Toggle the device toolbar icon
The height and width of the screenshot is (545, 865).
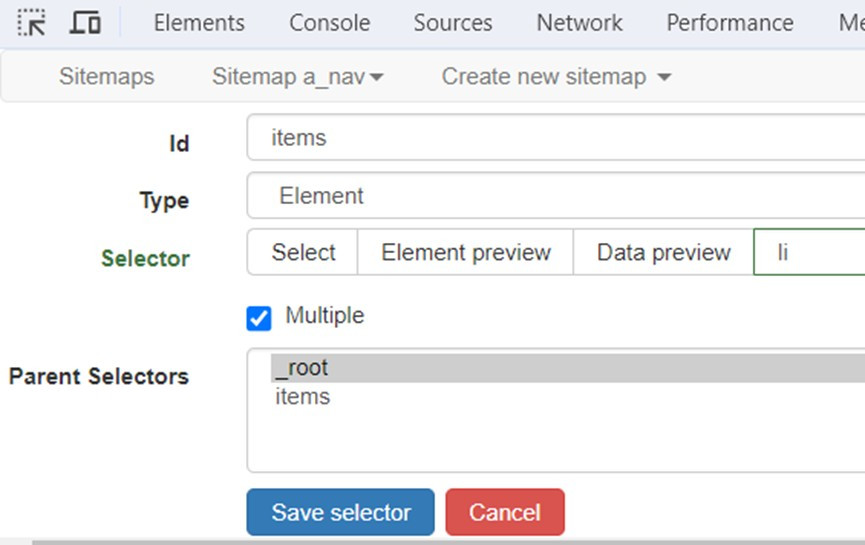(x=86, y=23)
